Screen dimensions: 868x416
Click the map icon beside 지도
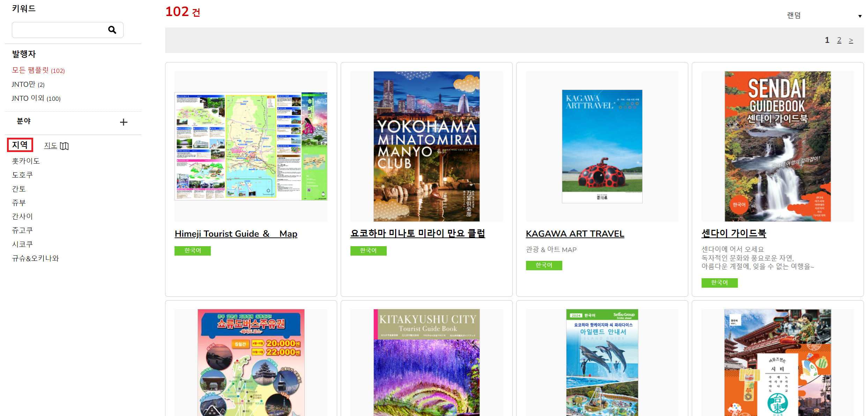coord(65,146)
